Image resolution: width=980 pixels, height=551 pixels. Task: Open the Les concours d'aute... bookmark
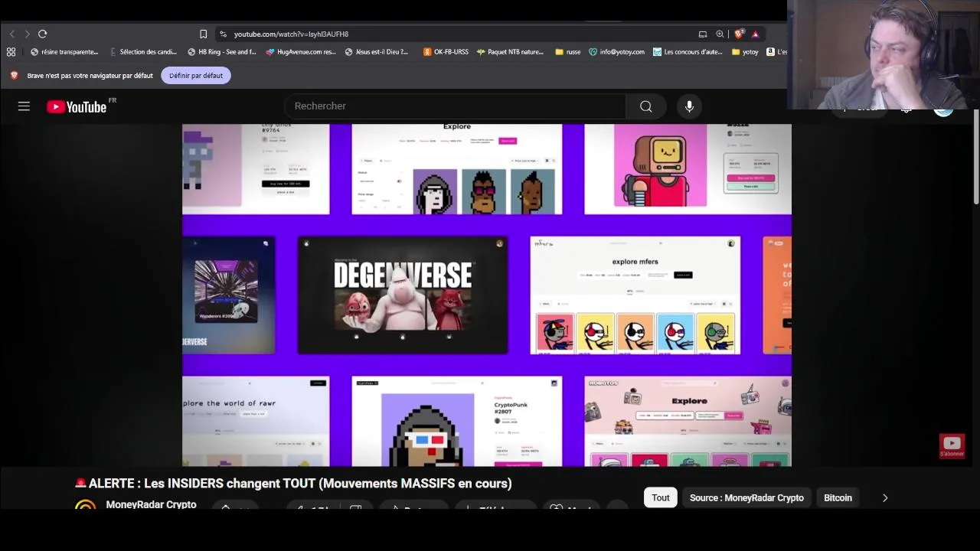[x=688, y=52]
